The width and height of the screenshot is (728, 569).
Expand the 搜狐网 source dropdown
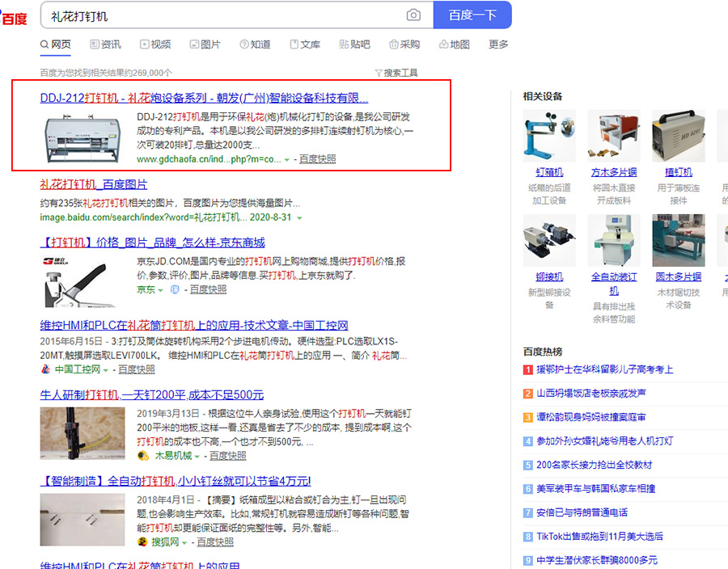[x=184, y=543]
